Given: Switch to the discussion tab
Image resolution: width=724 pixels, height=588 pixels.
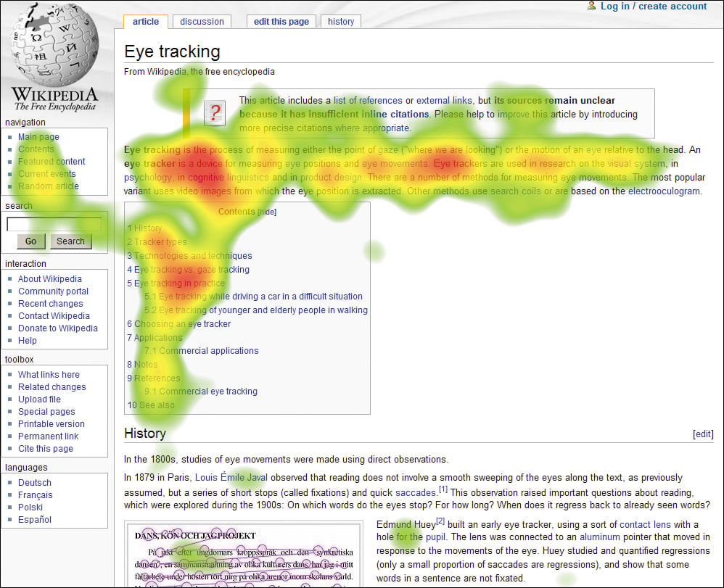Looking at the screenshot, I should coord(202,22).
